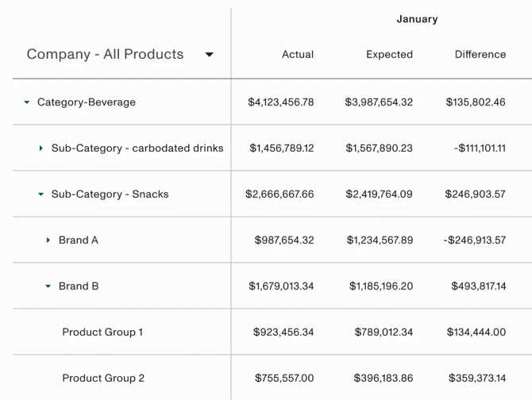Click the January column group header
The image size is (532, 400).
417,19
